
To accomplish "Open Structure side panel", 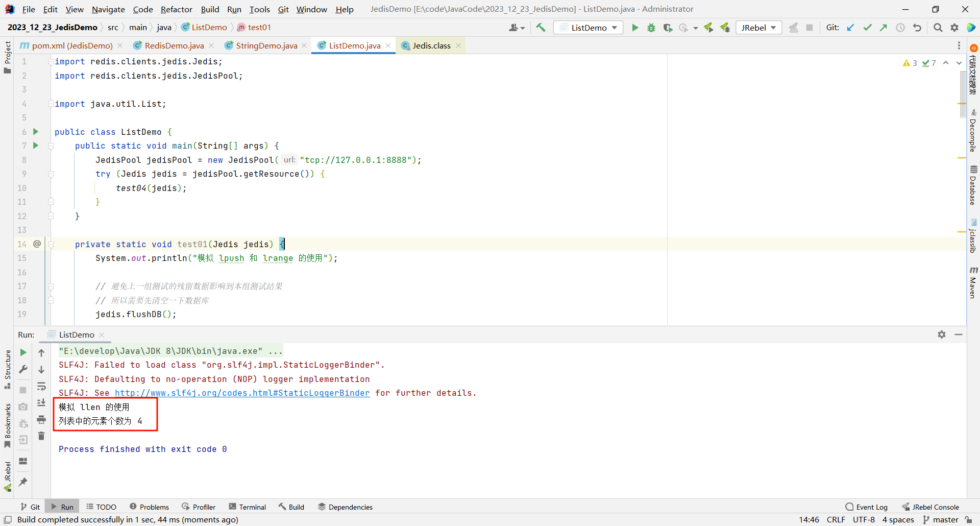I will tap(7, 369).
